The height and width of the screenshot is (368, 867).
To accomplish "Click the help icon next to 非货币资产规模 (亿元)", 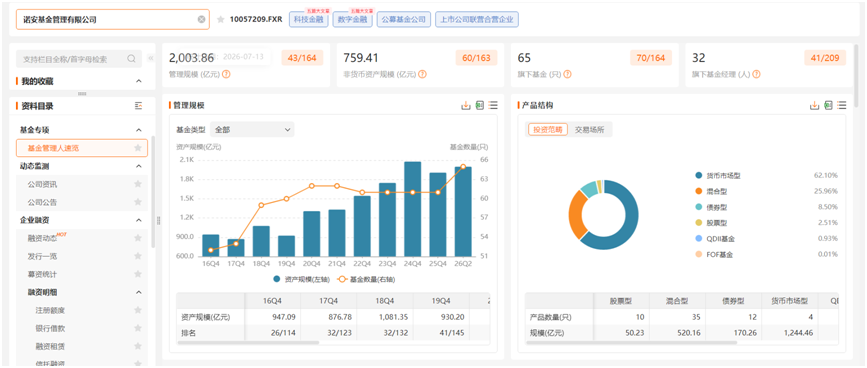I will coord(422,74).
